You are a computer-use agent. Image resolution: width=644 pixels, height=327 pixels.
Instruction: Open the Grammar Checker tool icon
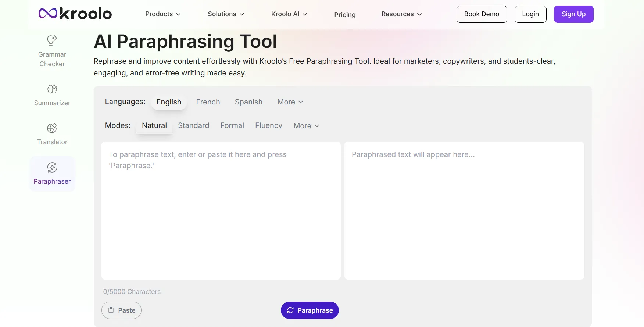(x=52, y=40)
